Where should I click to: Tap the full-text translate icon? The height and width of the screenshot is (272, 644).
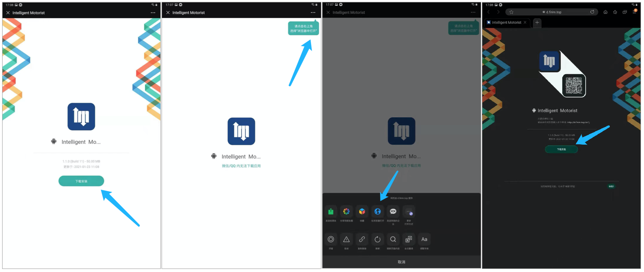click(409, 239)
